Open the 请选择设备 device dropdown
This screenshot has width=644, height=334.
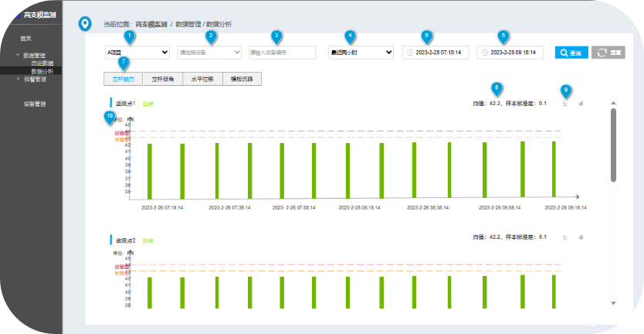(x=209, y=53)
